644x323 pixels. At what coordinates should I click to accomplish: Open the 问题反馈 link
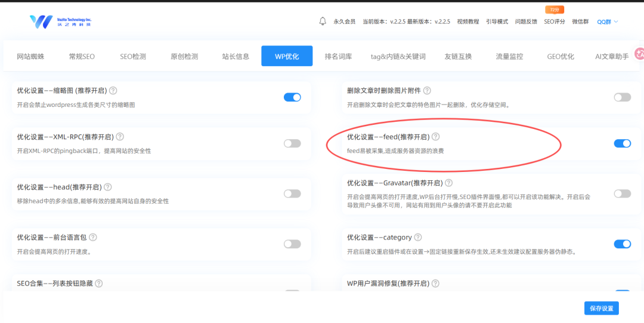point(526,22)
